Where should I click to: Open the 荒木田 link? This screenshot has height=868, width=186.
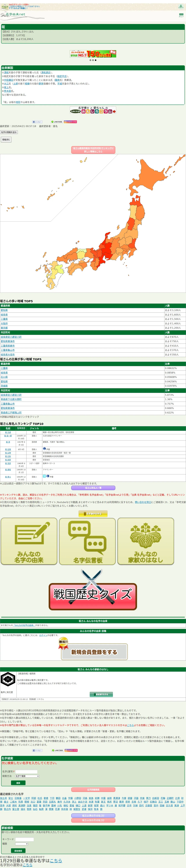tap(7, 91)
